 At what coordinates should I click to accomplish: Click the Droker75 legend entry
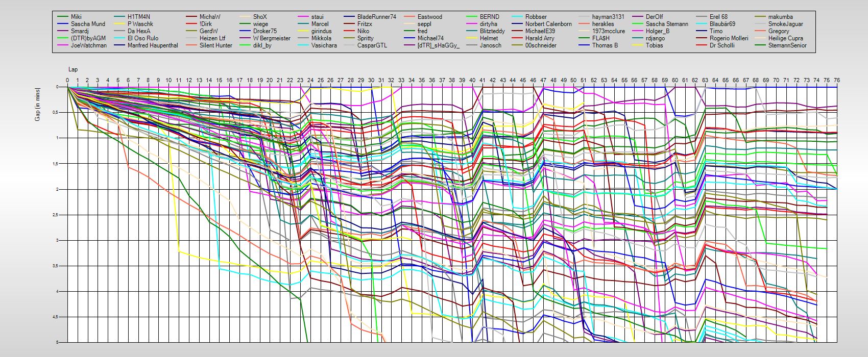(x=265, y=31)
